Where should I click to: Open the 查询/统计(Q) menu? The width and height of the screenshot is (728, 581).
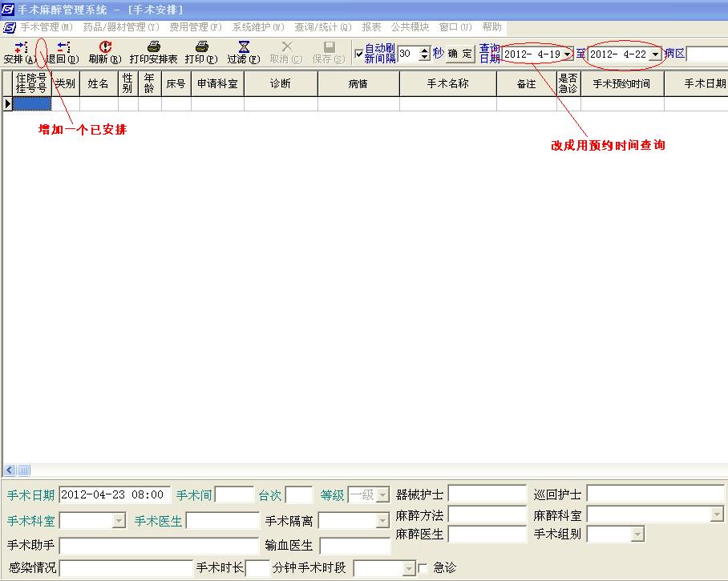tap(323, 27)
